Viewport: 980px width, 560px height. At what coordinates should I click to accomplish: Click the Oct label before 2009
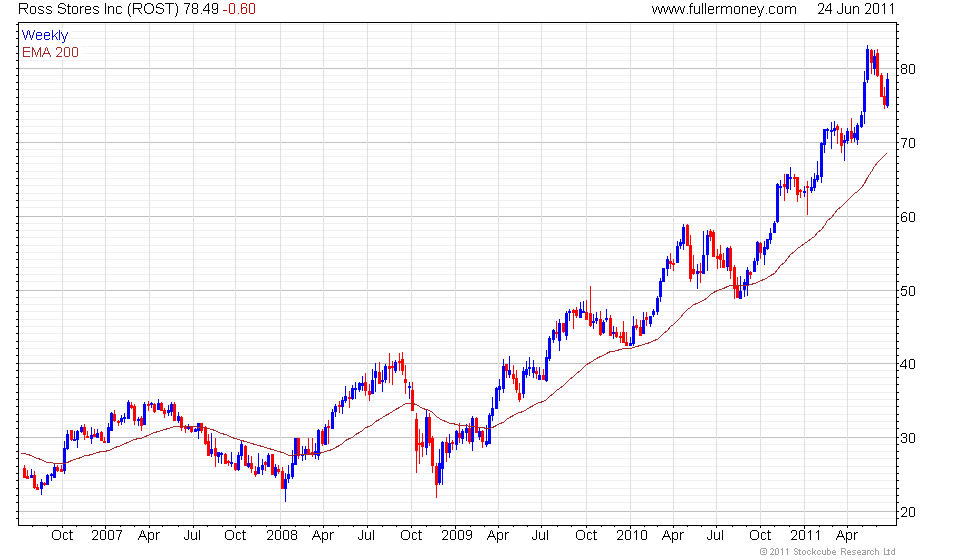click(411, 535)
